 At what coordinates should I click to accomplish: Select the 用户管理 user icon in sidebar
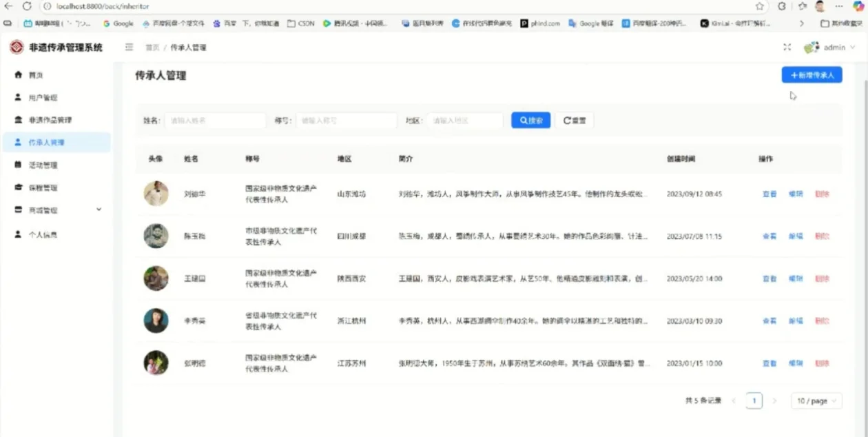20,97
